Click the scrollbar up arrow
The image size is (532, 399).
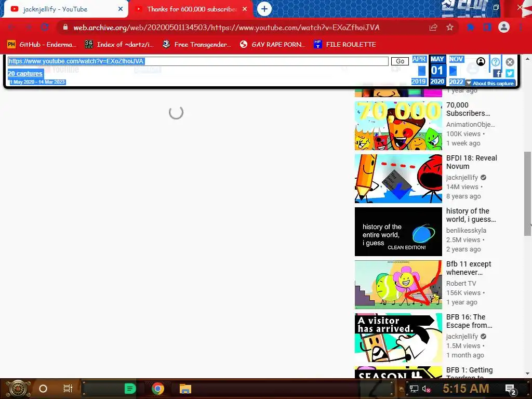(x=527, y=59)
